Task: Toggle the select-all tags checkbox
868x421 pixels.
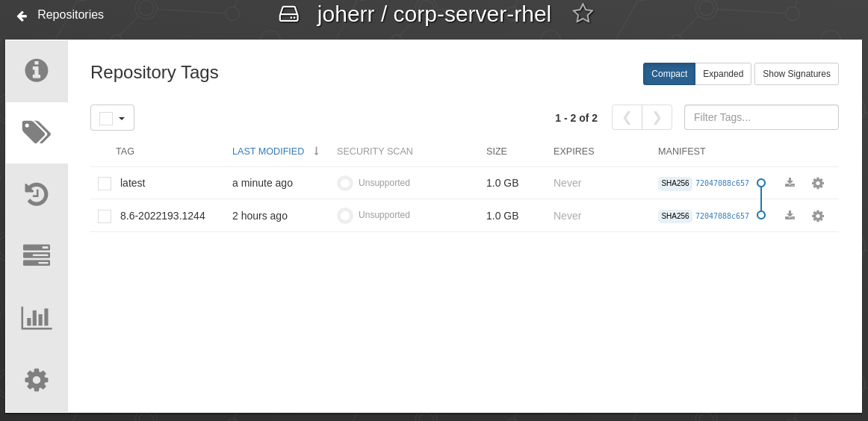Action: click(x=106, y=118)
